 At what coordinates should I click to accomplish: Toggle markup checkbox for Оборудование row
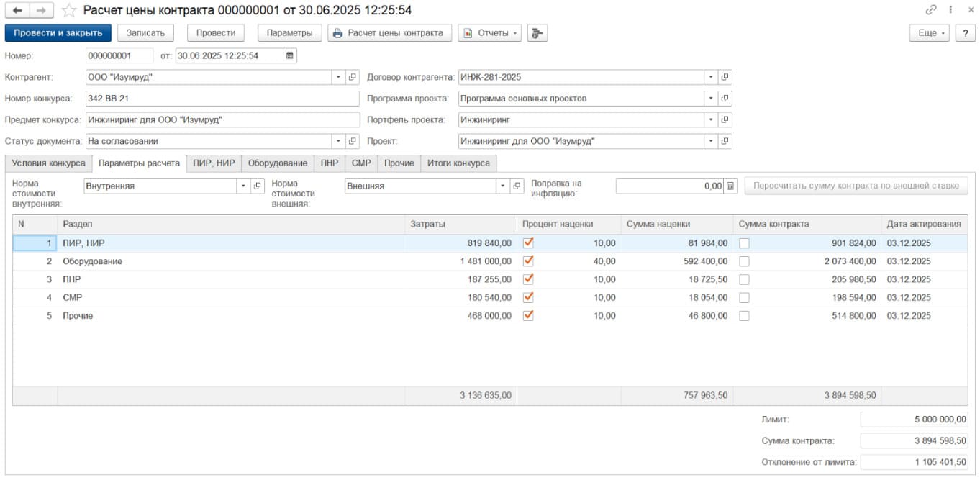click(x=528, y=261)
